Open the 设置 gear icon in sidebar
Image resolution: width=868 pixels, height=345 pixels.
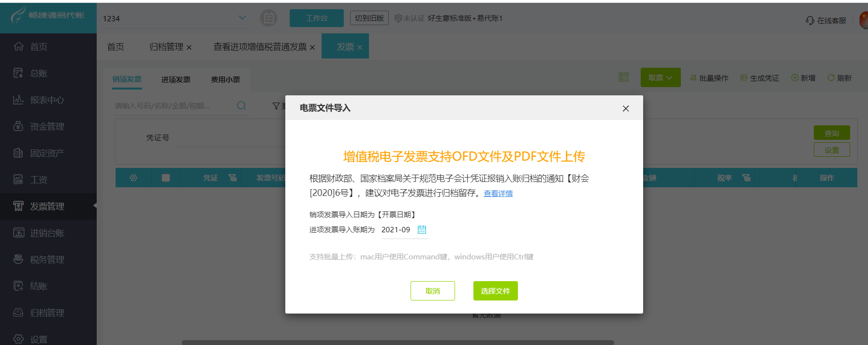[x=18, y=339]
